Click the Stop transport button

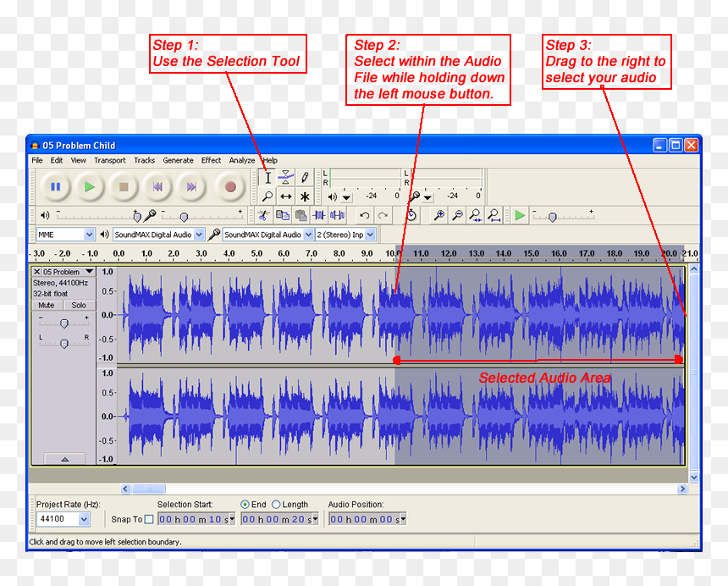pyautogui.click(x=124, y=186)
